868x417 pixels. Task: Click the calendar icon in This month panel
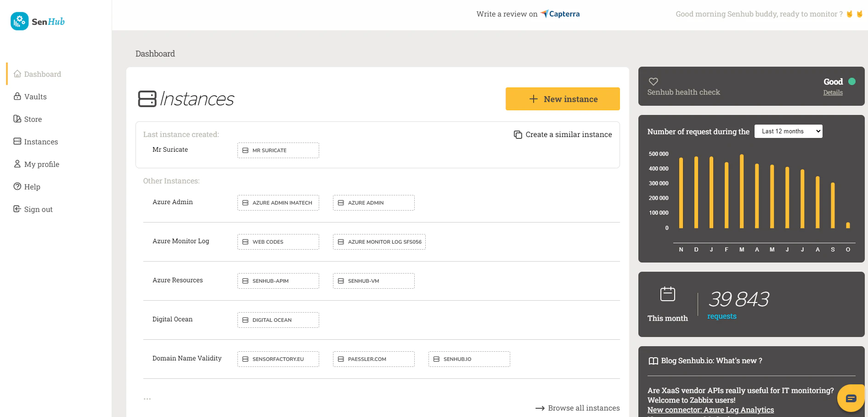coord(667,293)
